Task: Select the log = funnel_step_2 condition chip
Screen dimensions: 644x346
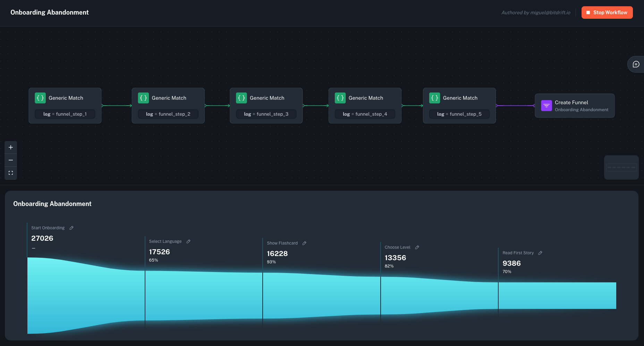Action: click(x=168, y=114)
